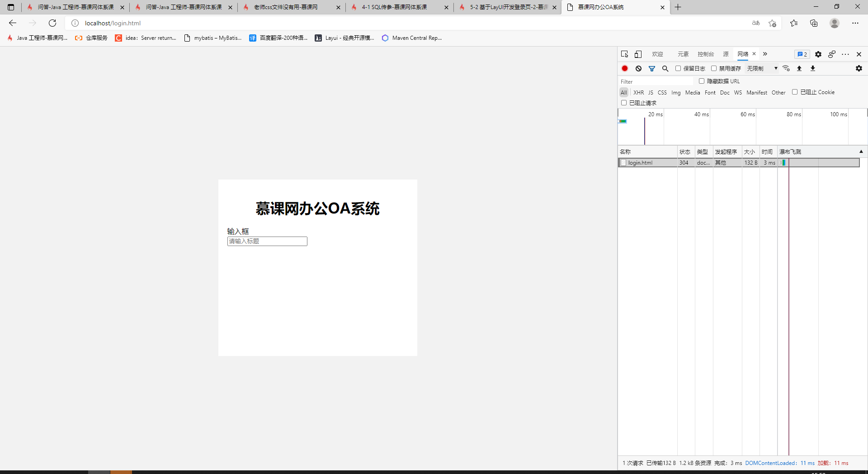Viewport: 868px width, 474px height.
Task: Select the 5-2 基于LayUI开发登录页 browser tab
Action: tap(507, 7)
